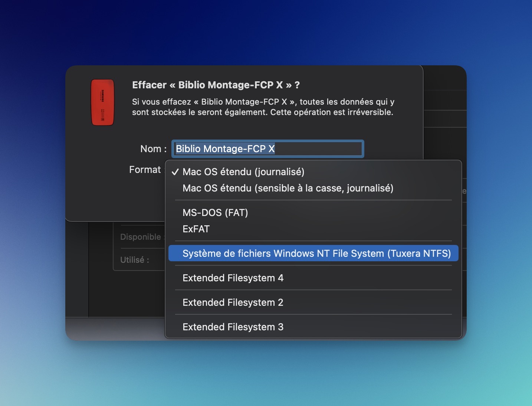Screen dimensions: 532x406
Task: Select Extended Filesystem 2
Action: 313,302
